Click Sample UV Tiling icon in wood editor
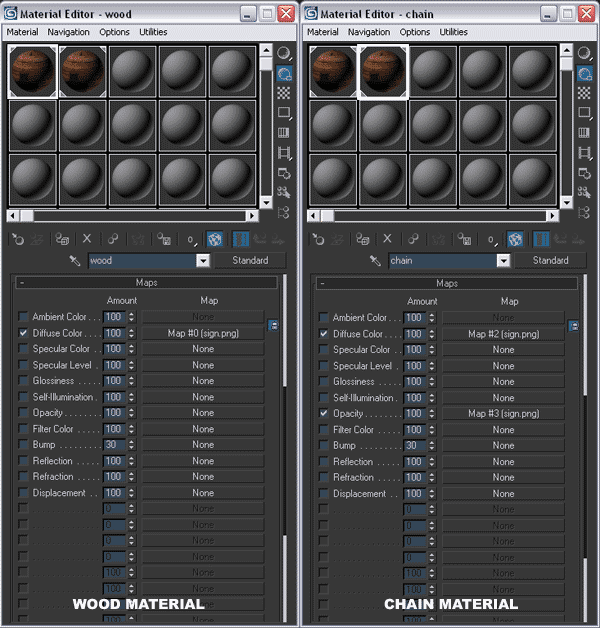The height and width of the screenshot is (628, 600). (x=284, y=113)
